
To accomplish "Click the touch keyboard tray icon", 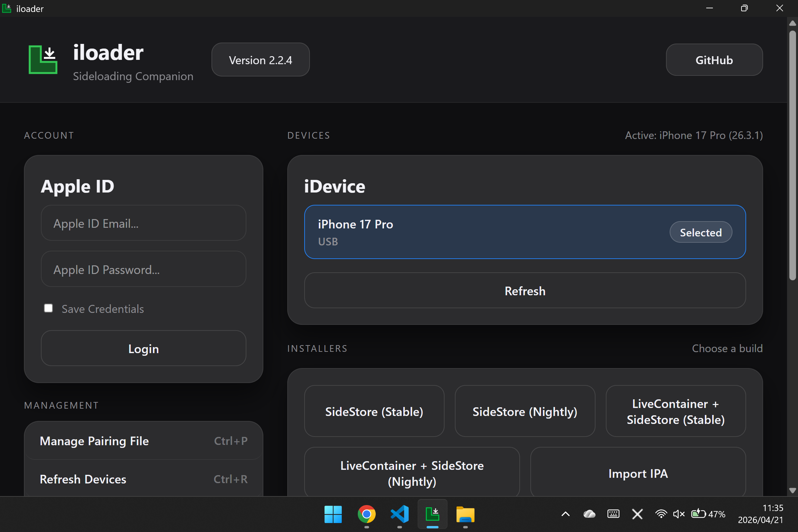I will pos(613,514).
